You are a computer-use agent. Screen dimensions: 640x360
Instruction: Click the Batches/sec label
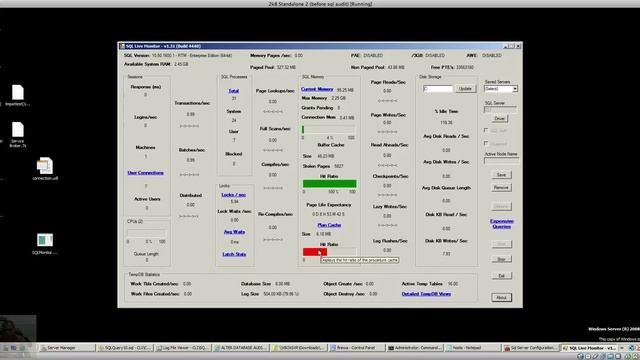click(x=192, y=150)
